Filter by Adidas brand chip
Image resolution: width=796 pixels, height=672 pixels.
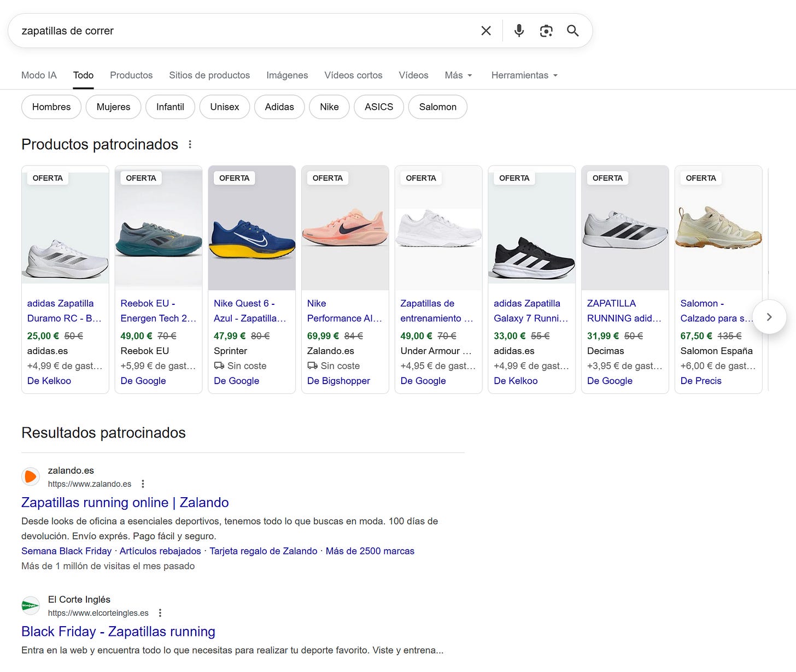click(279, 107)
